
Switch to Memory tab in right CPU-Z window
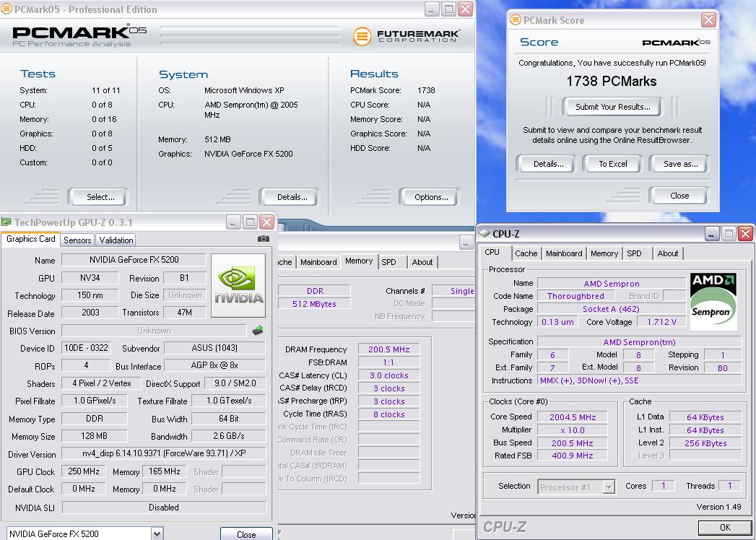(x=604, y=253)
